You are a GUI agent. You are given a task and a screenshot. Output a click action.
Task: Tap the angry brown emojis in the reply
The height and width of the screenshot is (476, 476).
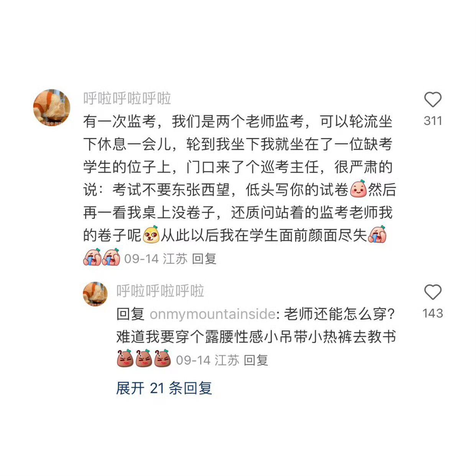(x=144, y=359)
